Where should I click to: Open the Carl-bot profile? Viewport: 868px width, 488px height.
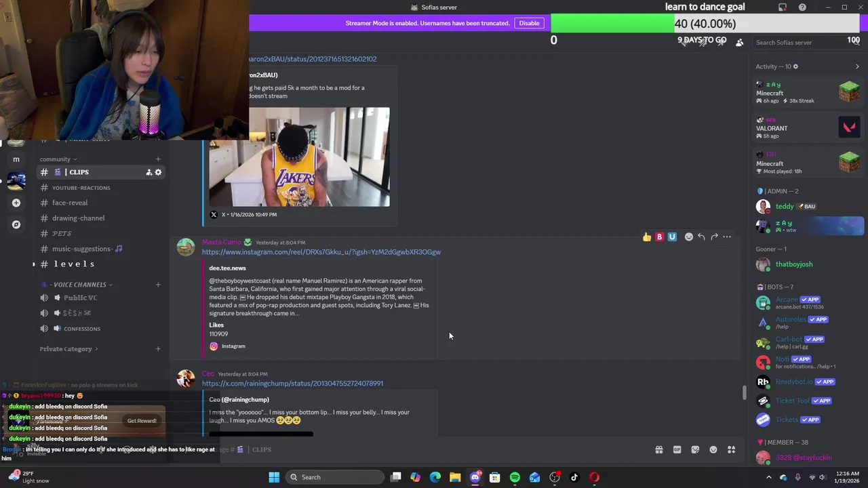point(810,342)
